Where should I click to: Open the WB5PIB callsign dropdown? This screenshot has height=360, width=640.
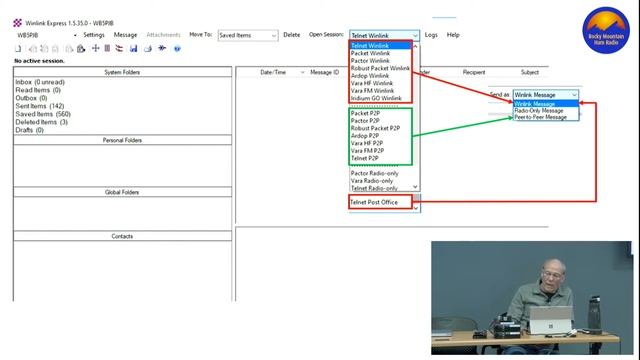point(75,35)
